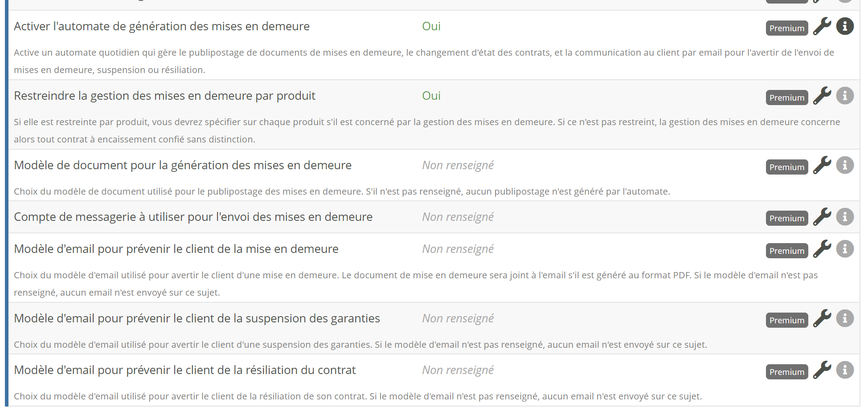Click 'Oui' value of 'Restreindre la gestion par produit'

pyautogui.click(x=431, y=96)
